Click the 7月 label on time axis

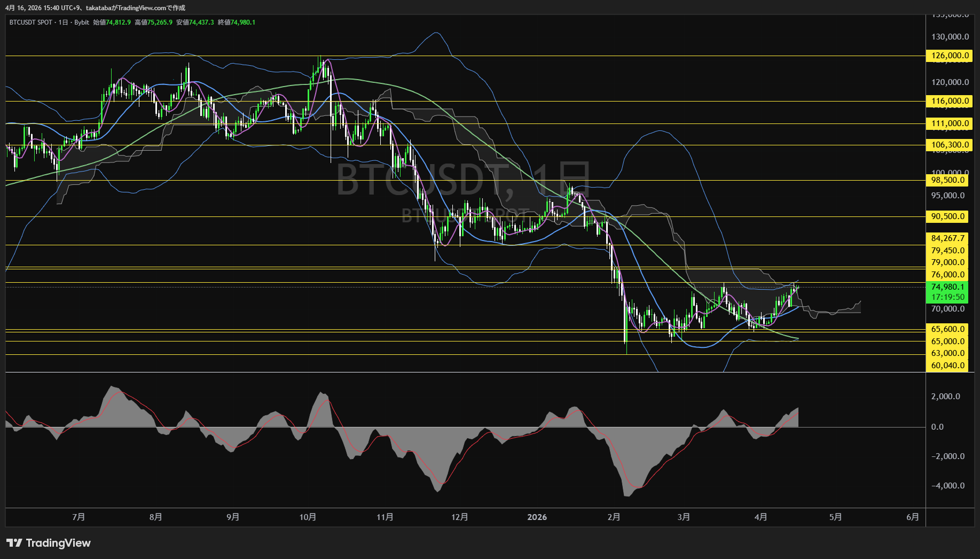(79, 517)
